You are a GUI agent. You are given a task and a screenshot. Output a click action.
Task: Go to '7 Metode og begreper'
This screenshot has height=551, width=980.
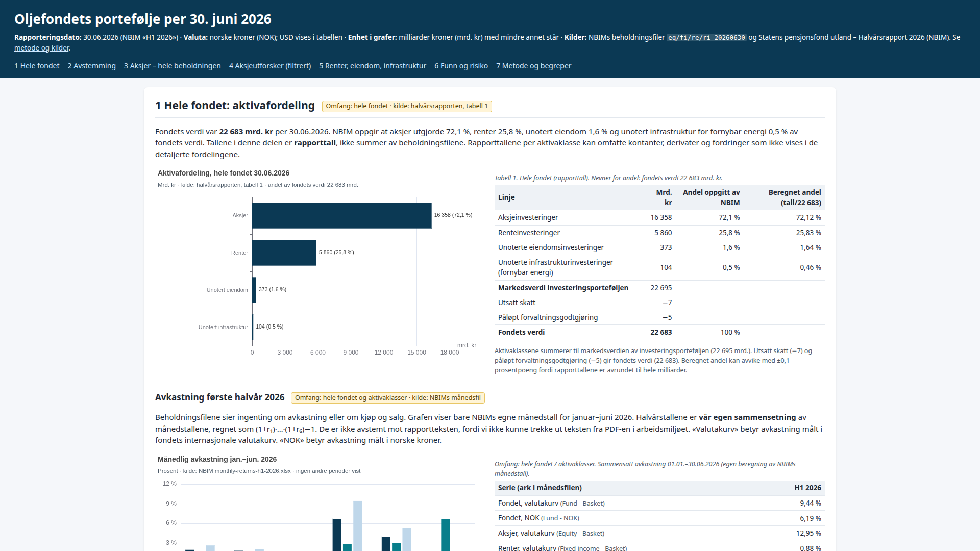tap(533, 66)
